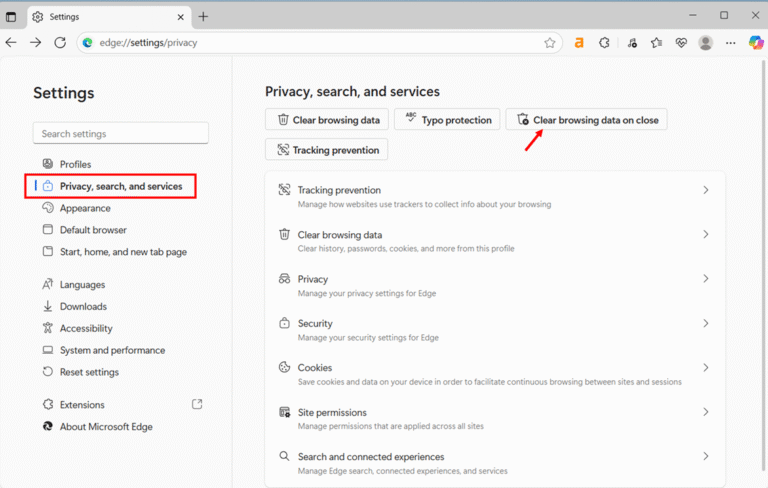Click the Tracking prevention row icon

tap(285, 190)
